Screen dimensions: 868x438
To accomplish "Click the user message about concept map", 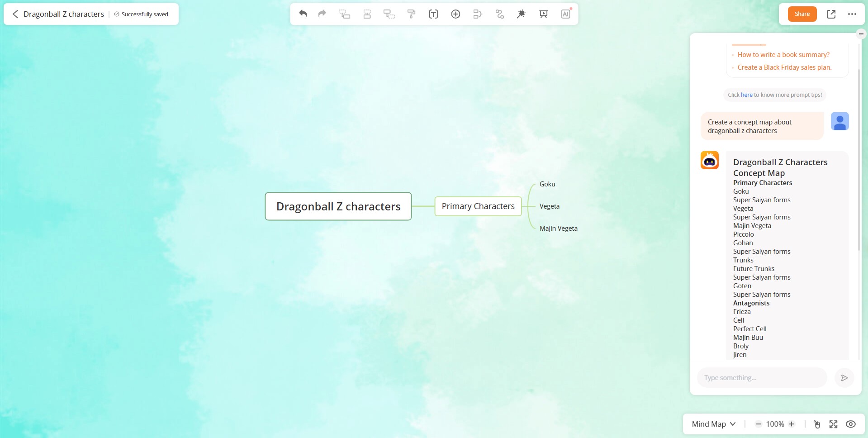I will pos(762,126).
